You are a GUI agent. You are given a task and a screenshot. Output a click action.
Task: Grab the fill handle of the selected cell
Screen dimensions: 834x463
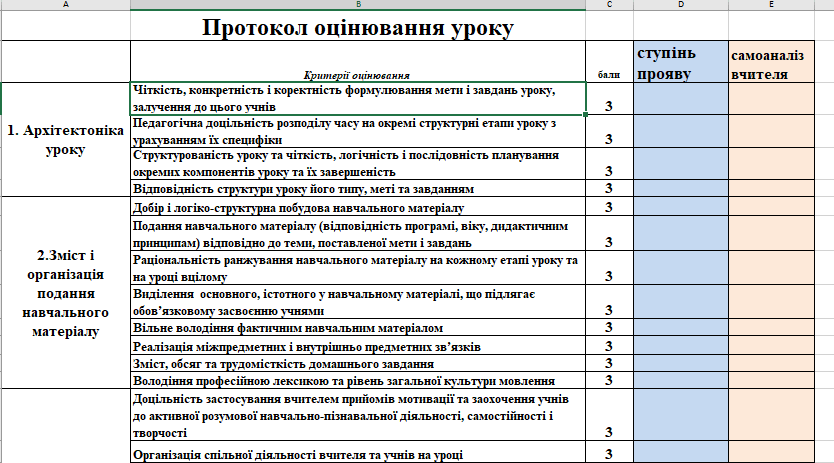586,114
